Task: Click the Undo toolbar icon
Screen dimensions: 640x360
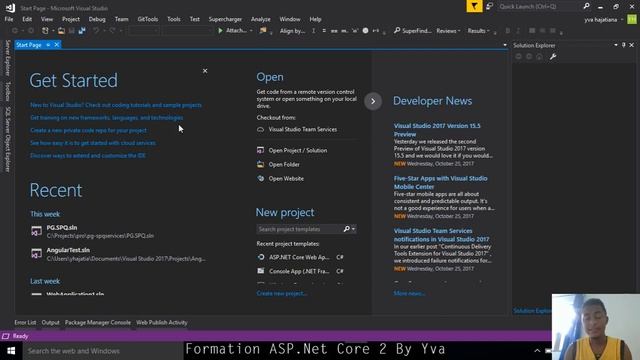Action: click(x=96, y=31)
